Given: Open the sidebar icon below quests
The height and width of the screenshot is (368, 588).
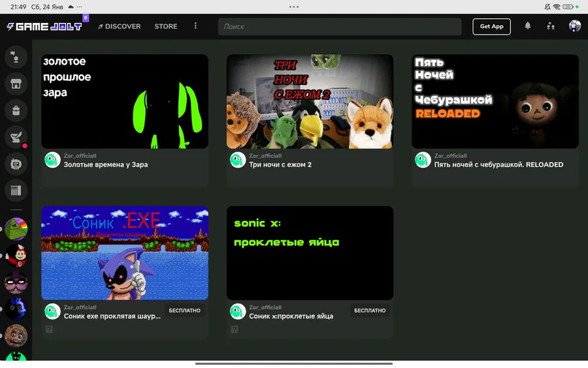Looking at the screenshot, I should [16, 164].
